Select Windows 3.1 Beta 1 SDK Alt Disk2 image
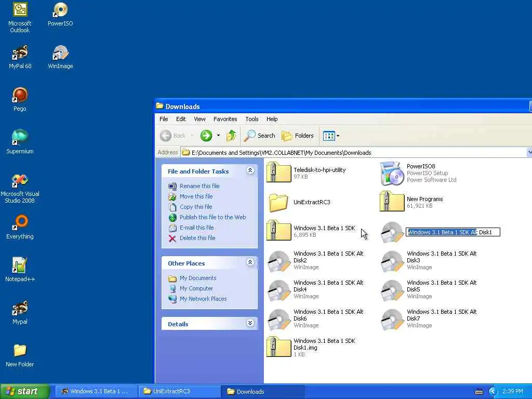Image resolution: width=532 pixels, height=399 pixels. click(315, 260)
